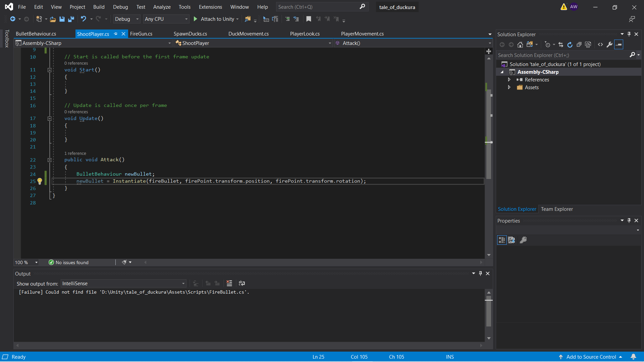Screen dimensions: 644x362
Task: Switch Properties panel to alphabetical sorting
Action: click(x=512, y=240)
